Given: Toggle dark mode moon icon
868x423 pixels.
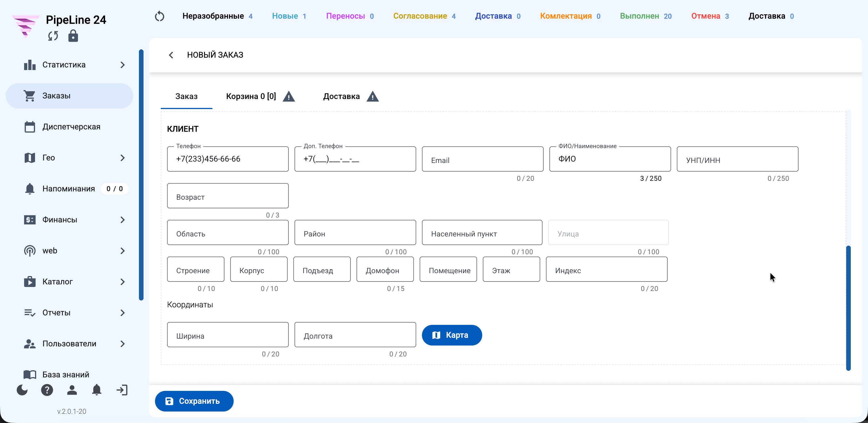Looking at the screenshot, I should (x=22, y=390).
